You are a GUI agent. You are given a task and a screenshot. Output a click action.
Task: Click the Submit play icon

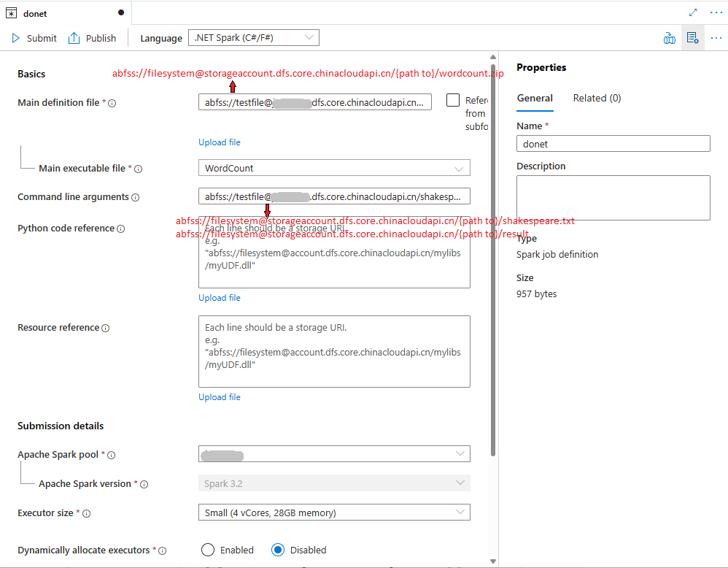click(x=16, y=38)
